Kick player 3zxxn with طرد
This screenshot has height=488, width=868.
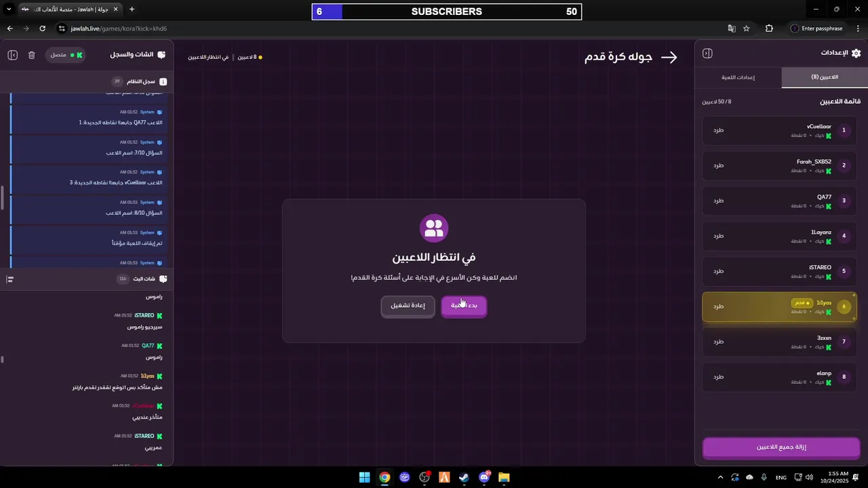click(718, 342)
